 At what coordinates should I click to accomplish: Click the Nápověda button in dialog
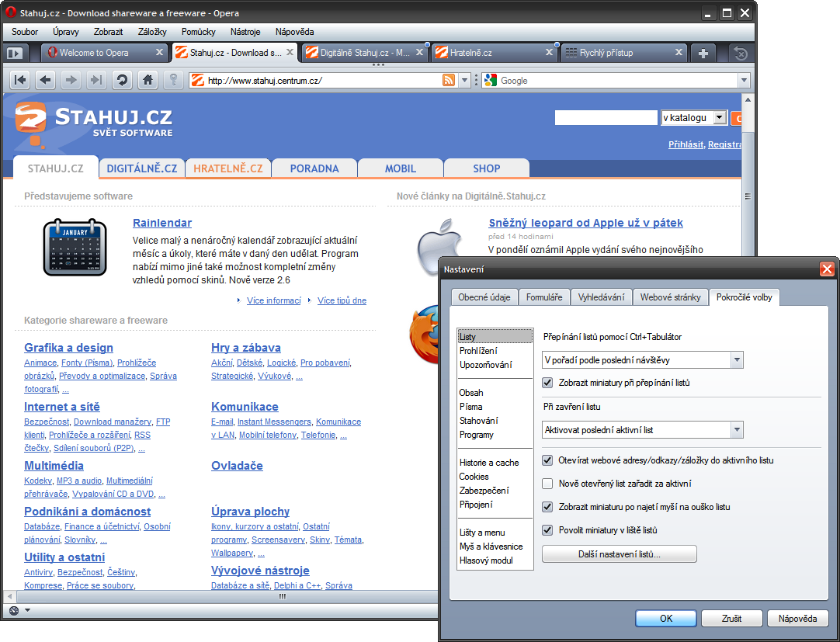tap(797, 619)
